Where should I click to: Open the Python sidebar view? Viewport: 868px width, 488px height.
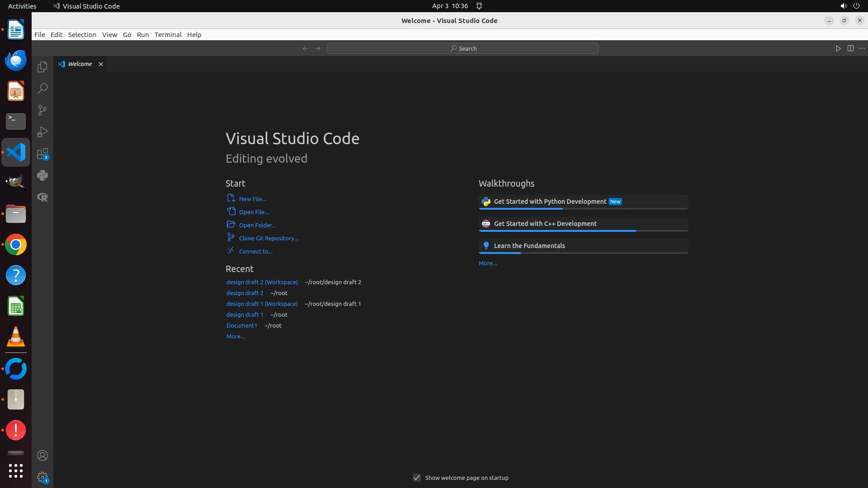click(42, 175)
